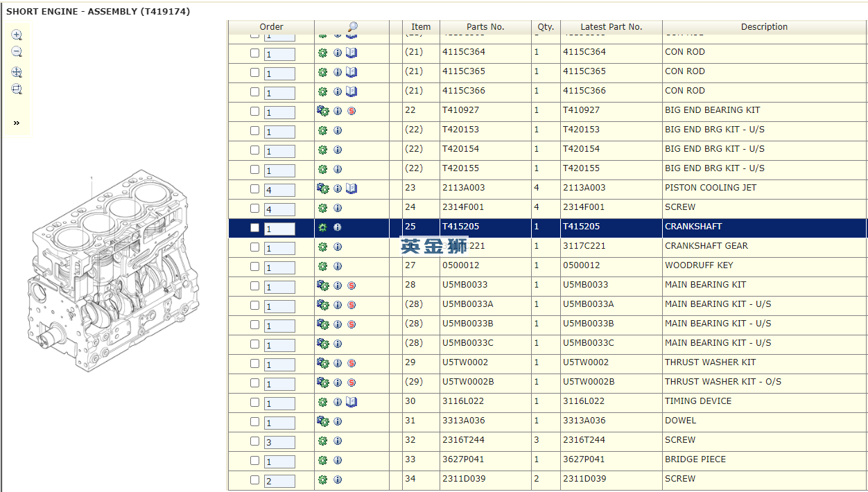Show info for U5MB0033C
Image resolution: width=868 pixels, height=492 pixels.
(x=338, y=344)
